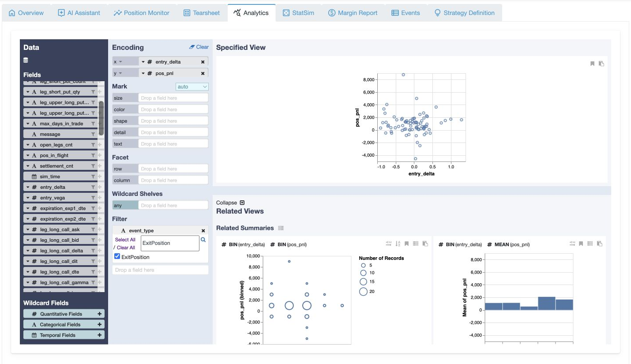Add the Quantitative Fields wildcard
Viewport: 631px width, 364px height.
[x=100, y=314]
